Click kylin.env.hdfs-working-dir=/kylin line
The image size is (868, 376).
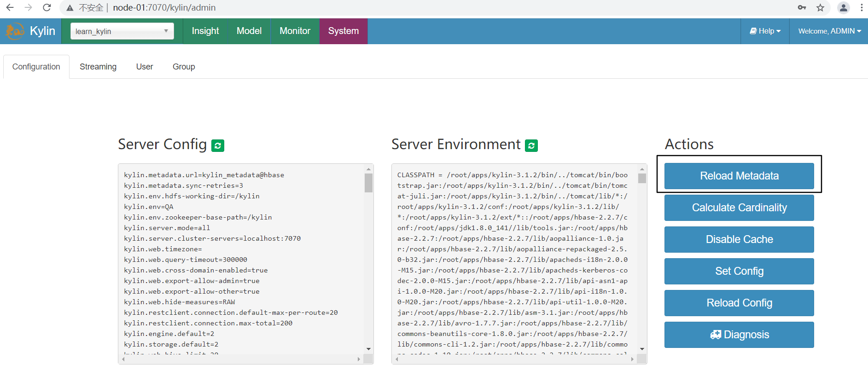[x=192, y=196]
